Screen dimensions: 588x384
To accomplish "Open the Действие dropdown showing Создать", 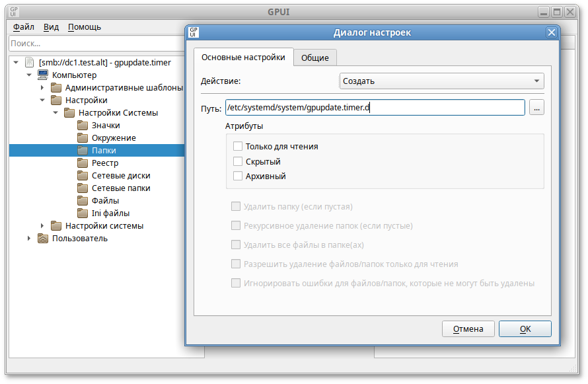I will pyautogui.click(x=441, y=81).
